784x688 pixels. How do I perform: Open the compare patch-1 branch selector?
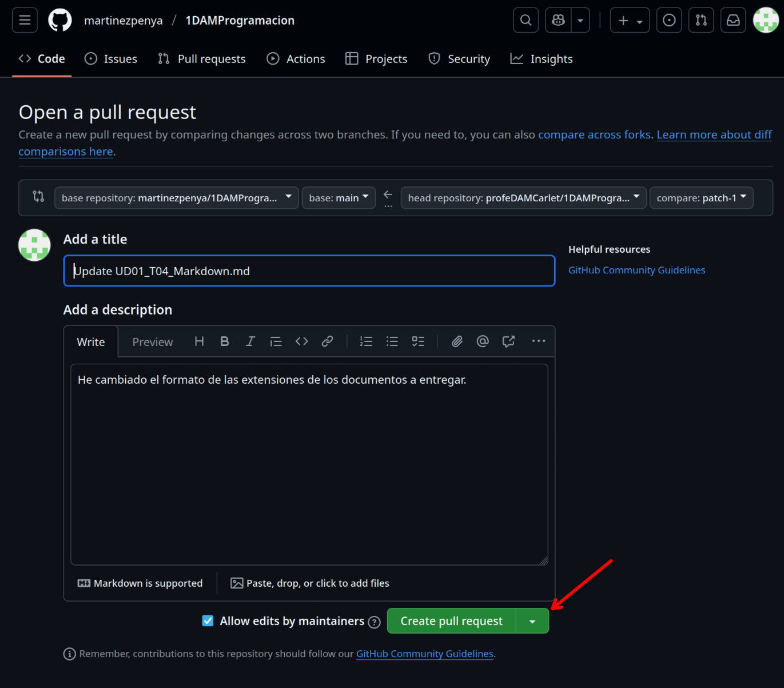pos(701,197)
